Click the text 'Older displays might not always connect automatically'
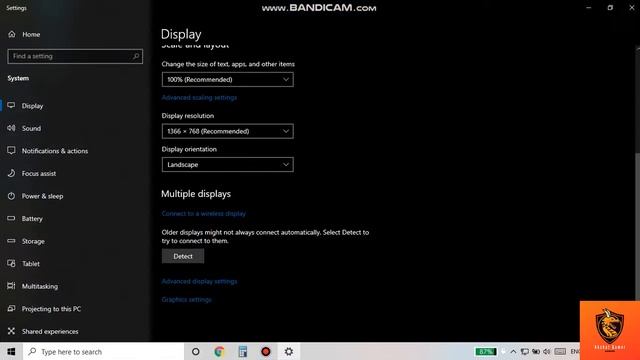The width and height of the screenshot is (640, 360). (241, 232)
